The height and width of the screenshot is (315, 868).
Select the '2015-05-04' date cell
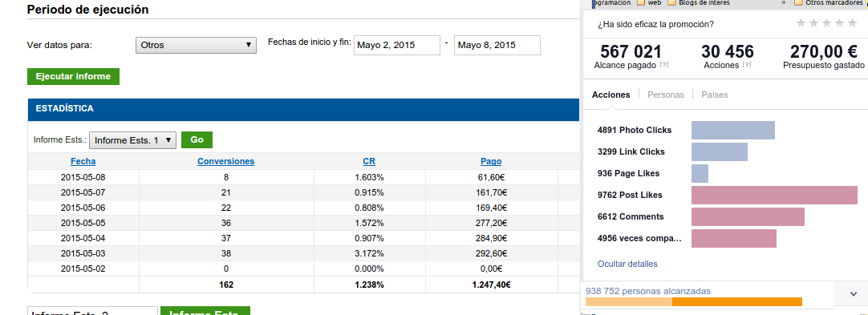[x=83, y=238]
